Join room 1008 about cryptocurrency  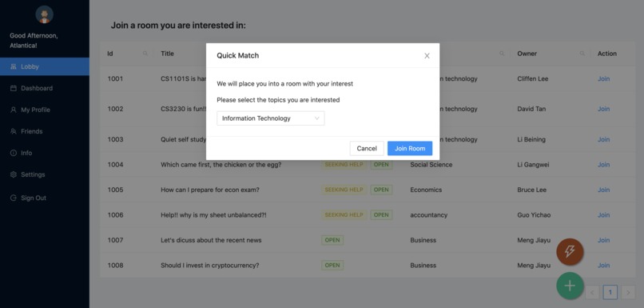(x=603, y=266)
